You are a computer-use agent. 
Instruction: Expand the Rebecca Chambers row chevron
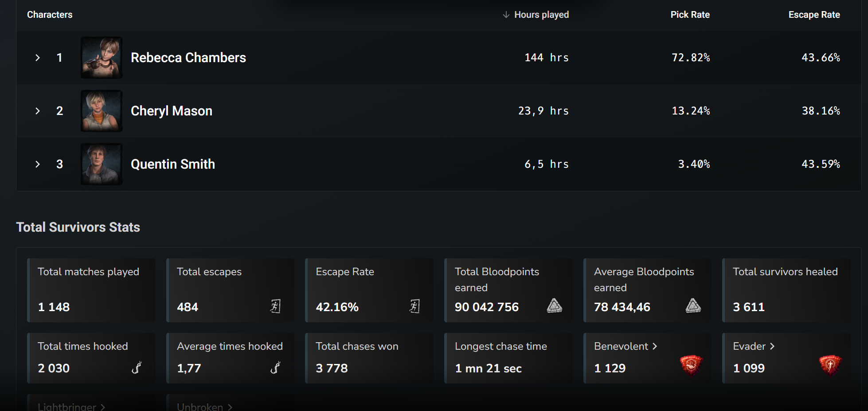click(x=38, y=58)
